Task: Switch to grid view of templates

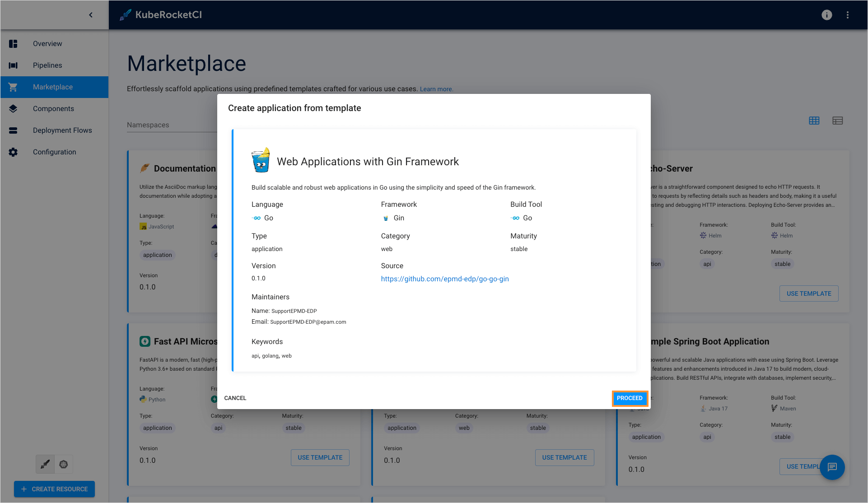Action: [x=814, y=121]
